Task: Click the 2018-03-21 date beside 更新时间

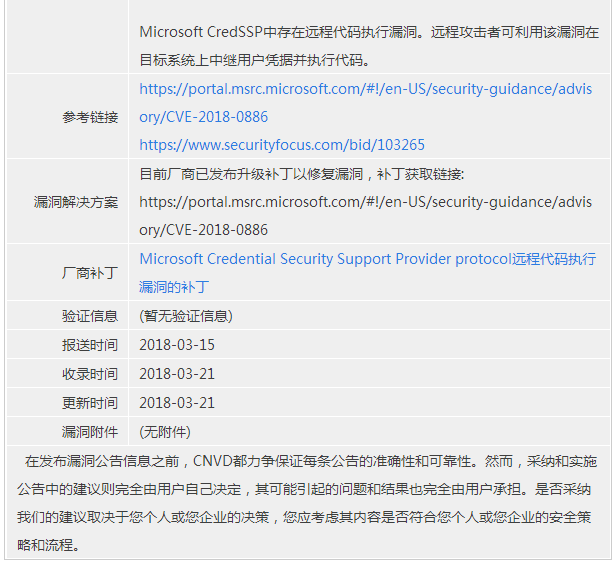Action: [177, 403]
